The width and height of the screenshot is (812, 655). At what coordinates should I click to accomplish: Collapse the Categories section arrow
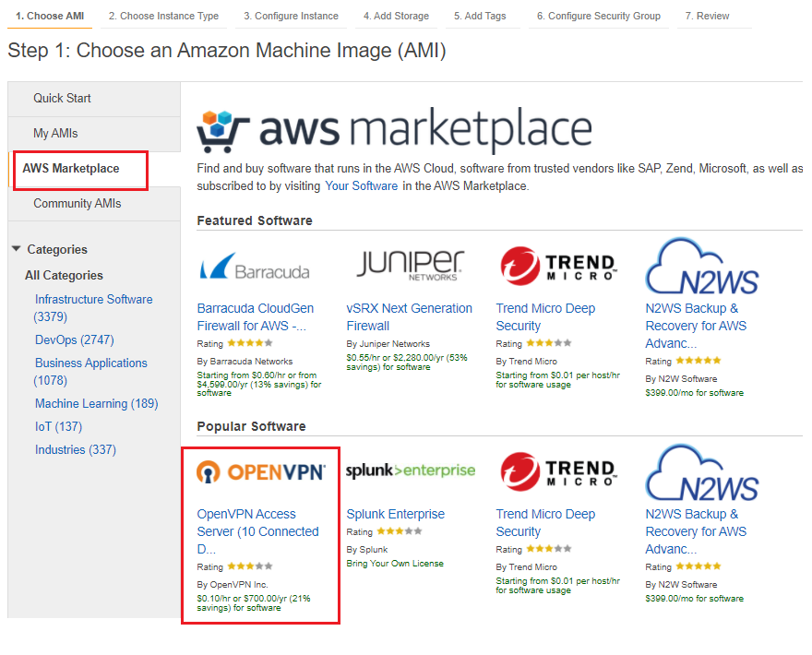pos(16,249)
